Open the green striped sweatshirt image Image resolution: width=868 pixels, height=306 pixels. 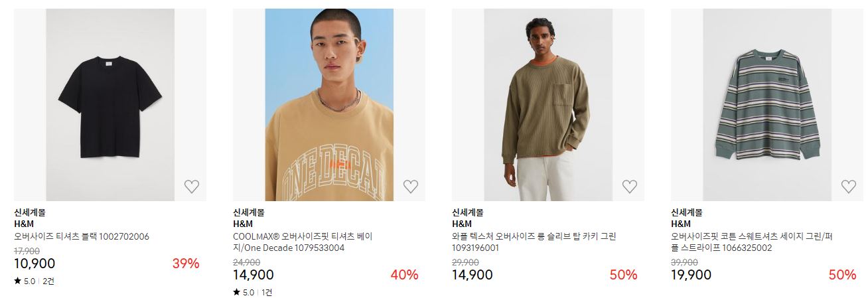click(x=767, y=105)
